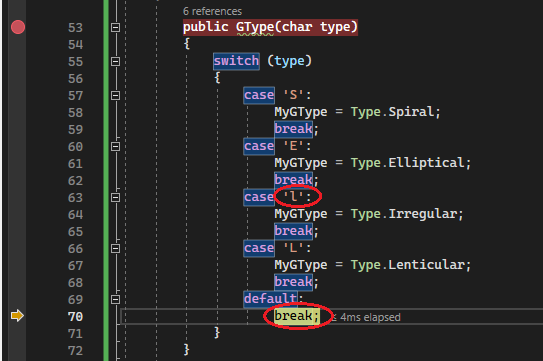The width and height of the screenshot is (543, 361).
Task: Click the GType constructor name on line 53
Action: tap(255, 27)
